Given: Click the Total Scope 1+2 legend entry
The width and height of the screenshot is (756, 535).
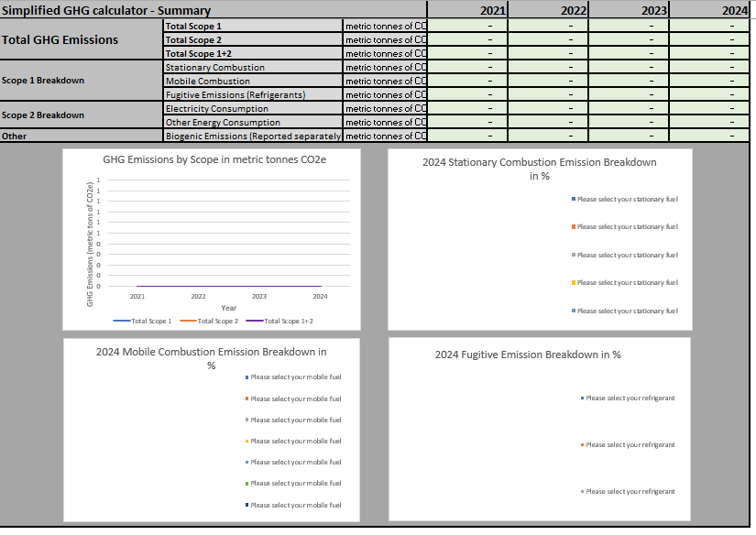Looking at the screenshot, I should [x=282, y=321].
